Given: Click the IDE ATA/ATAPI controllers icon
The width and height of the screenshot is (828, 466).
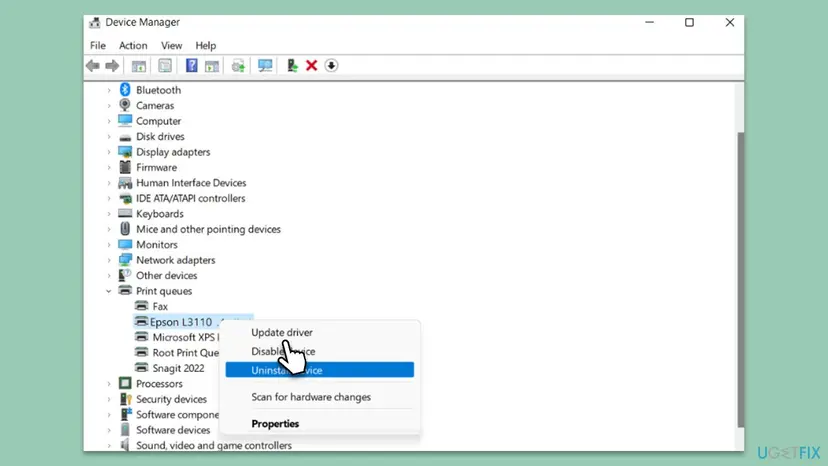Looking at the screenshot, I should (125, 199).
